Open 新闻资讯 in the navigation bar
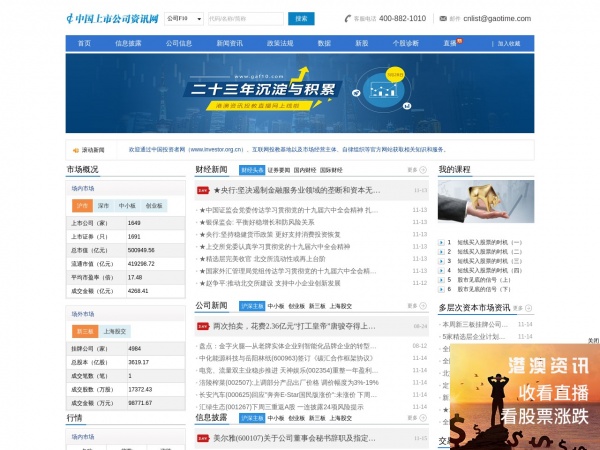Image resolution: width=600 pixels, height=450 pixels. (x=230, y=43)
